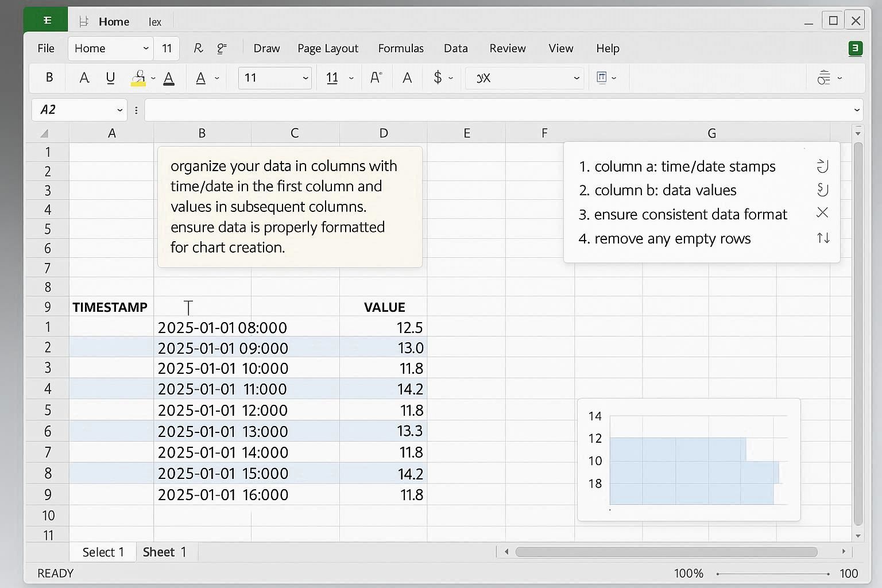
Task: Click the sort arrows icon in the checklist
Action: click(823, 238)
